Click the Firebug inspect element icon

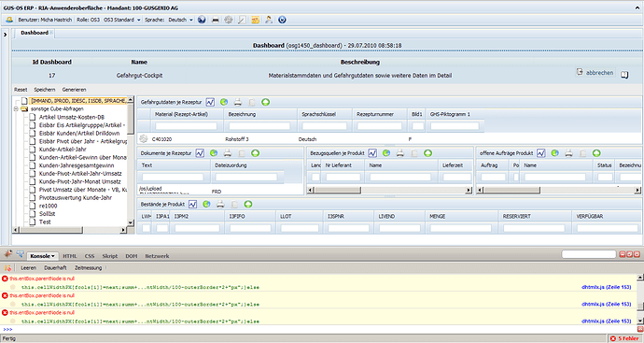click(20, 254)
